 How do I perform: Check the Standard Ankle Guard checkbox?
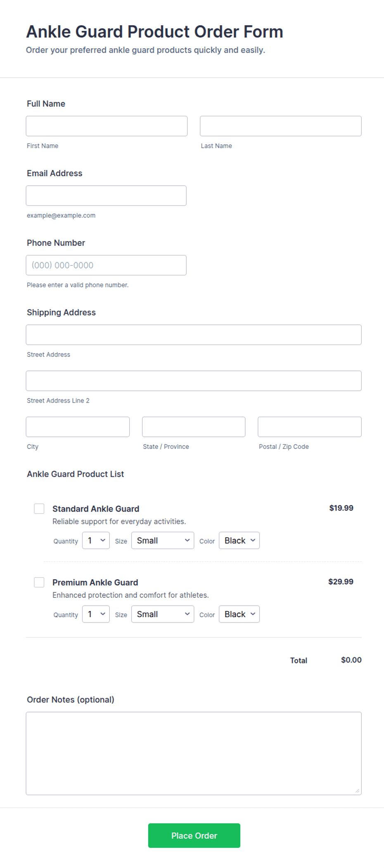[x=39, y=509]
